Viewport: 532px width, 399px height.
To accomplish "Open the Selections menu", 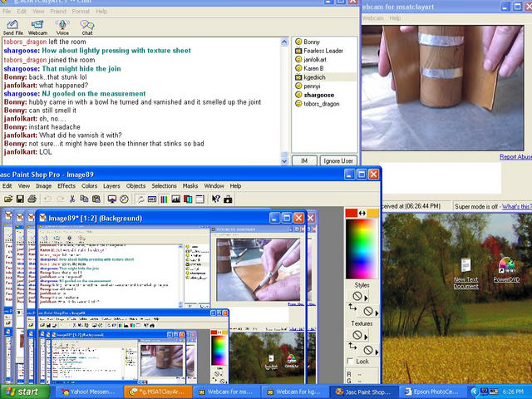I will (165, 186).
